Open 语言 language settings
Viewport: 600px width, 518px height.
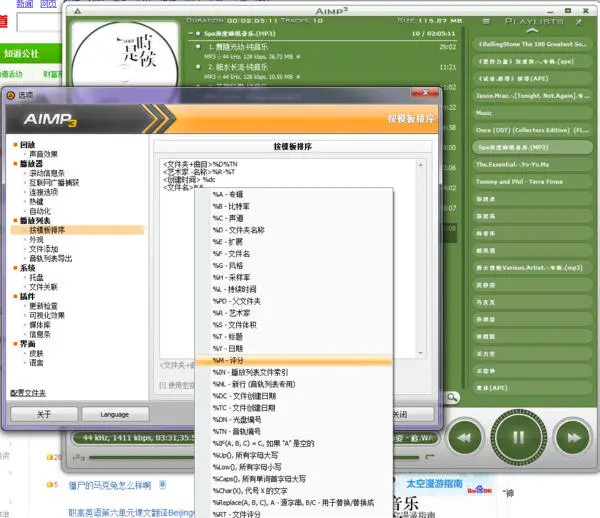pos(36,363)
